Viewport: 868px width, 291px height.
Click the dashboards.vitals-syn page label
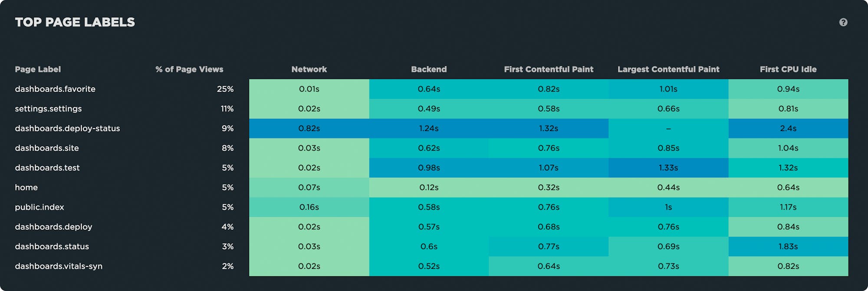(x=59, y=266)
